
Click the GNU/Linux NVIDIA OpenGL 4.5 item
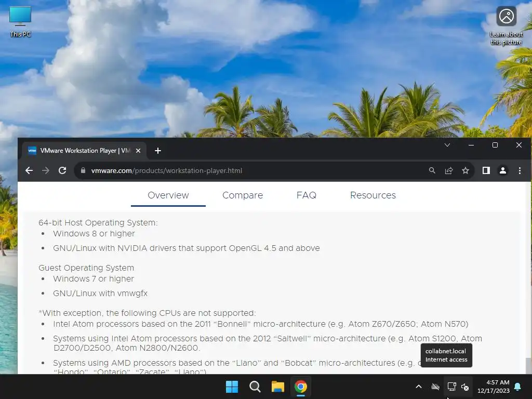click(187, 248)
